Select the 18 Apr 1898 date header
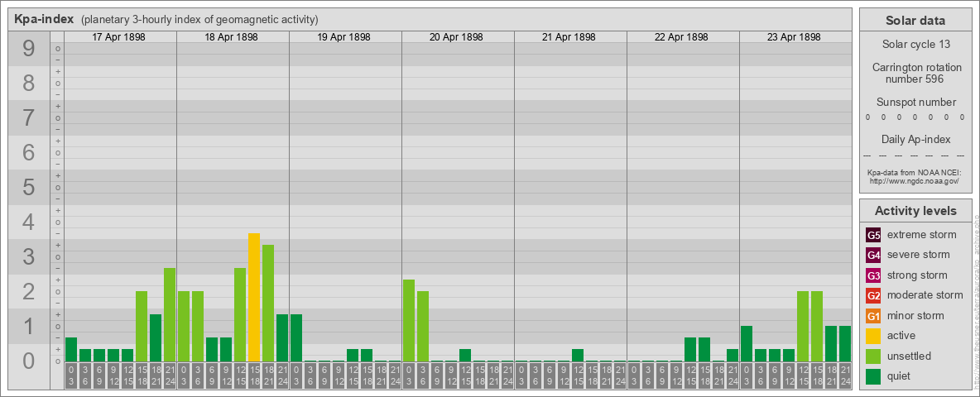This screenshot has height=397, width=980. pyautogui.click(x=231, y=37)
